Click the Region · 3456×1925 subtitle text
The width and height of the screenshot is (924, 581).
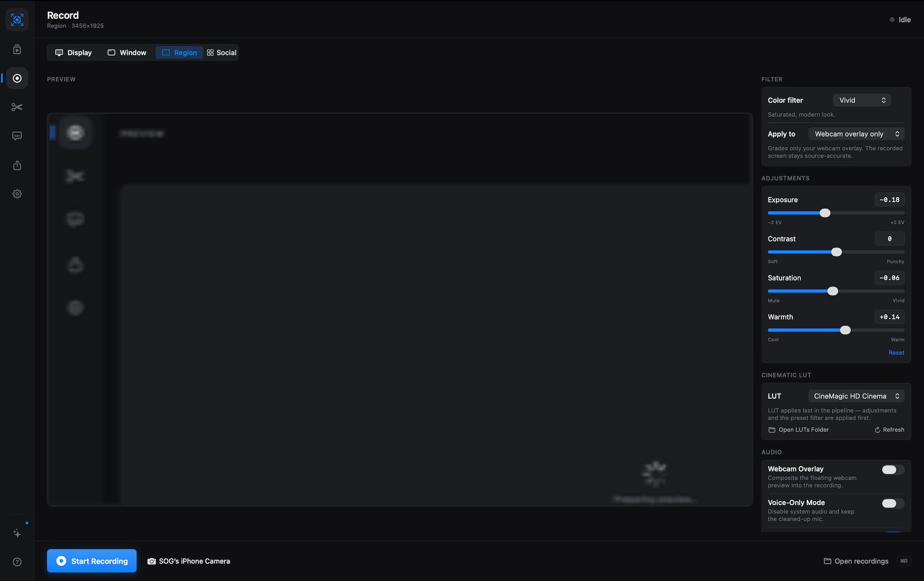point(75,26)
